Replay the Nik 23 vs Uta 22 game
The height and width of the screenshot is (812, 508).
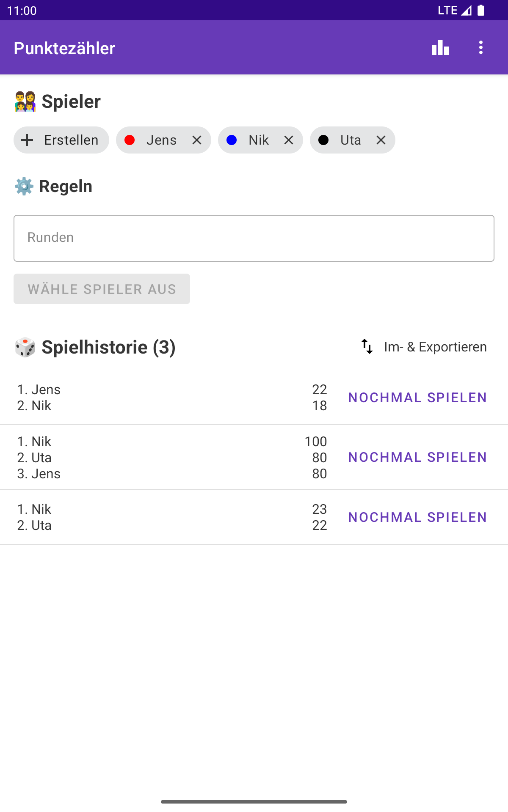pos(417,517)
